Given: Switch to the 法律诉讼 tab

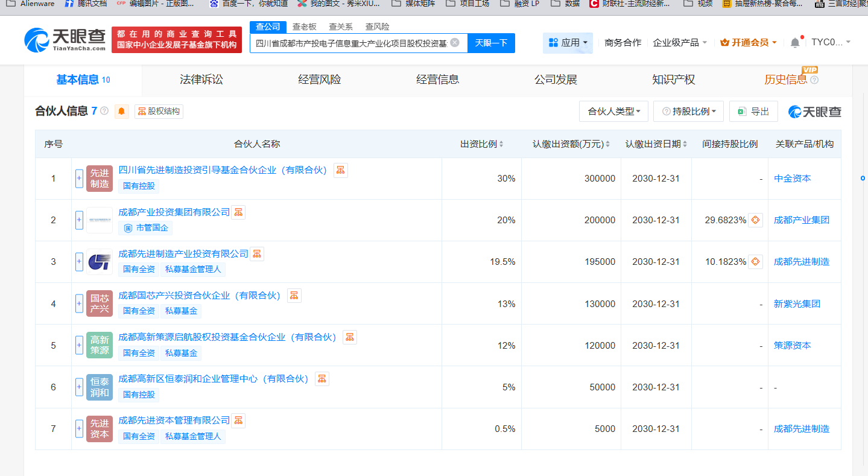Looking at the screenshot, I should tap(201, 80).
